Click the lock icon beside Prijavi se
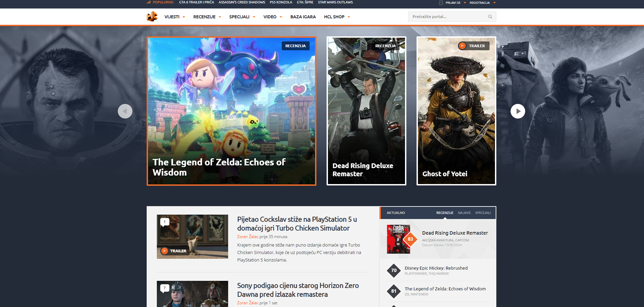 (441, 3)
